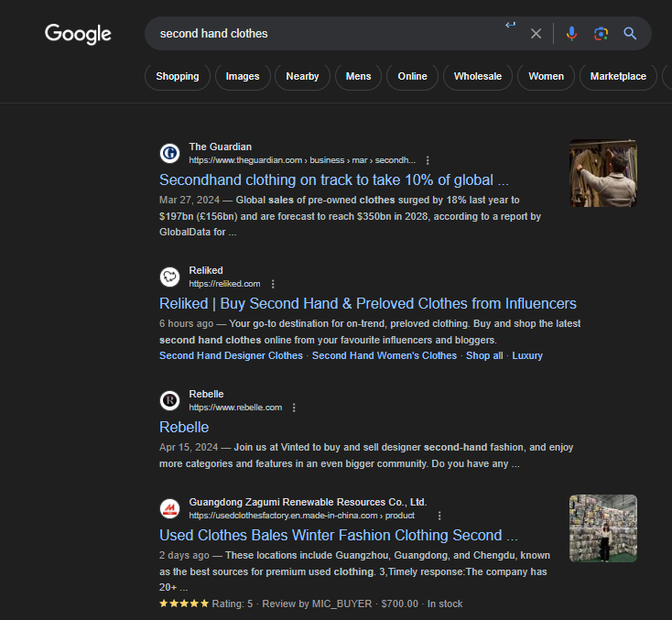
Task: Open more options for Reliked result
Action: point(273,284)
